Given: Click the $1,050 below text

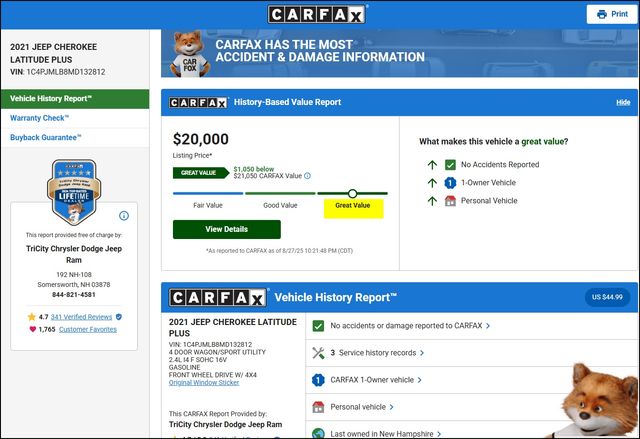Looking at the screenshot, I should point(254,169).
